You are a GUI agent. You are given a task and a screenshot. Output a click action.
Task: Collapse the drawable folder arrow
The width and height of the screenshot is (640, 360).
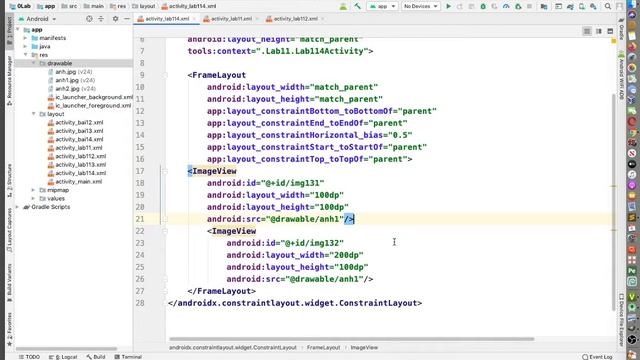point(33,63)
